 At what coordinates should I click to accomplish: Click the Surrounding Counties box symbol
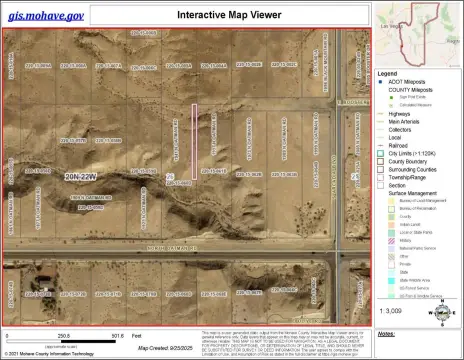(381, 170)
